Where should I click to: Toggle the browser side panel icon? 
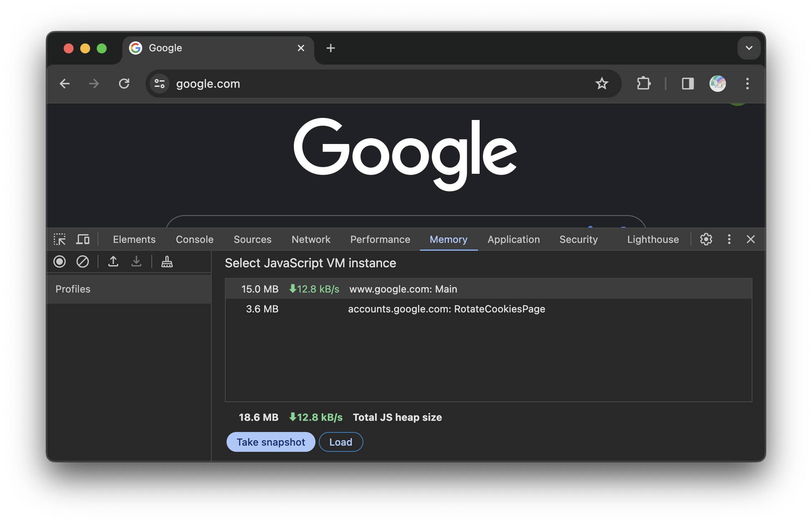688,84
